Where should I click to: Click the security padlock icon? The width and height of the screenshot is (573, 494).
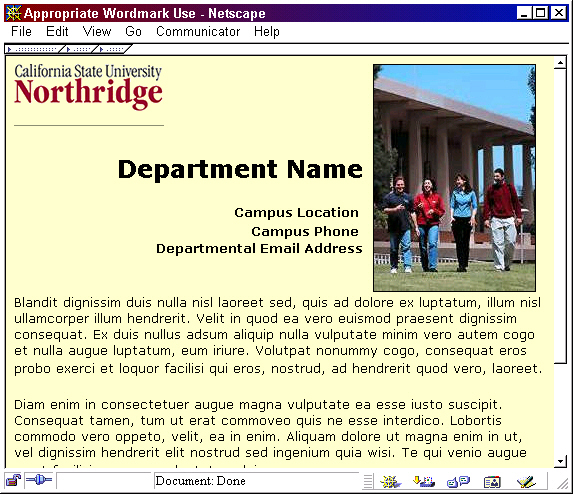pos(13,480)
